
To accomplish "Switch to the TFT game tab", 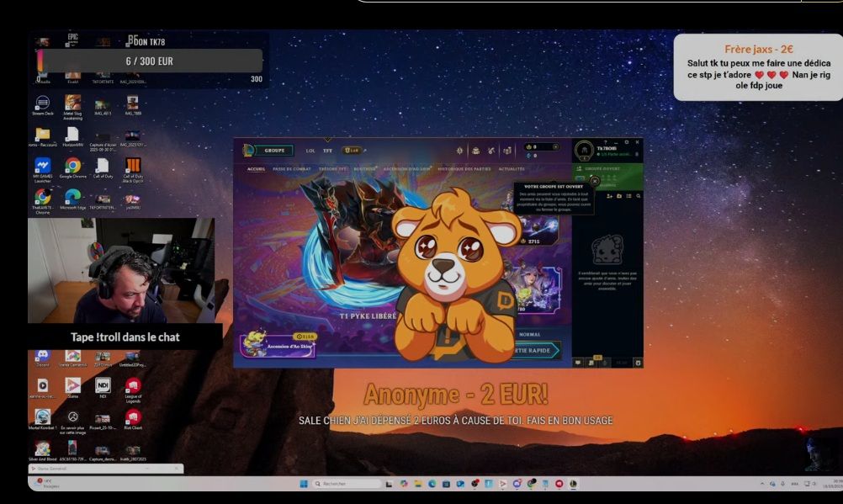I will (327, 151).
